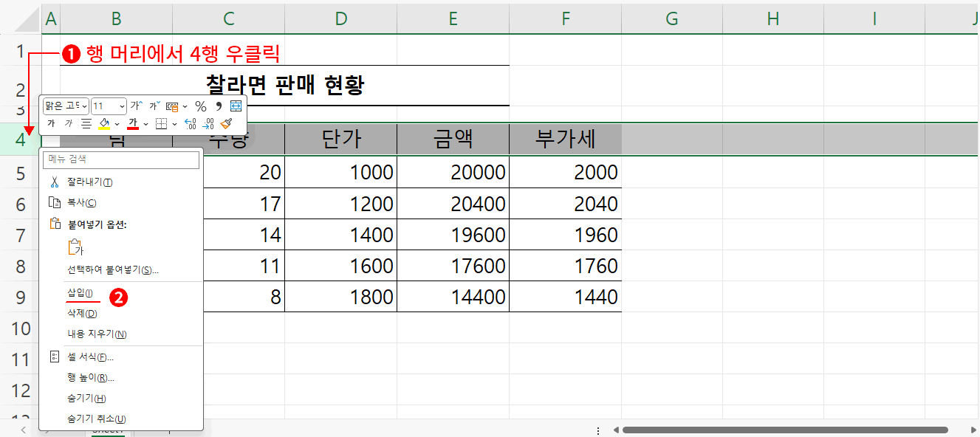Click the title cell 찰라면 판매 현황

point(284,86)
